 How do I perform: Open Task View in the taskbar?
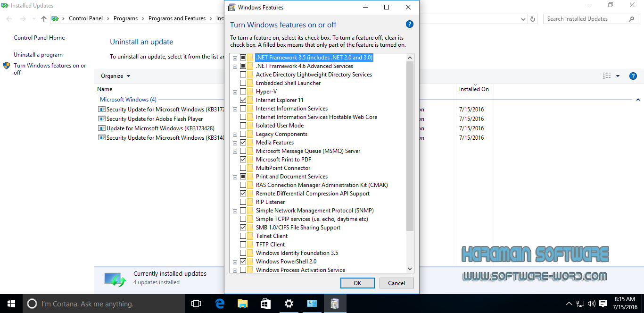[196, 304]
